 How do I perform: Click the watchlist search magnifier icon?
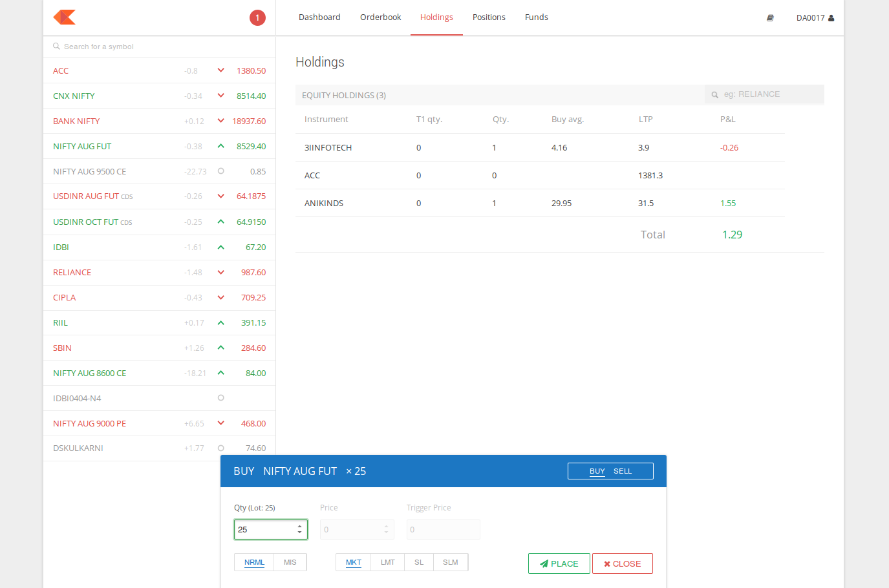[57, 46]
